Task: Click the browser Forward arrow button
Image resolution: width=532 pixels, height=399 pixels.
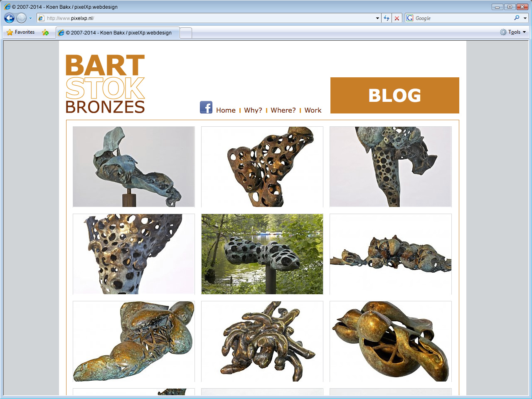Action: point(21,18)
